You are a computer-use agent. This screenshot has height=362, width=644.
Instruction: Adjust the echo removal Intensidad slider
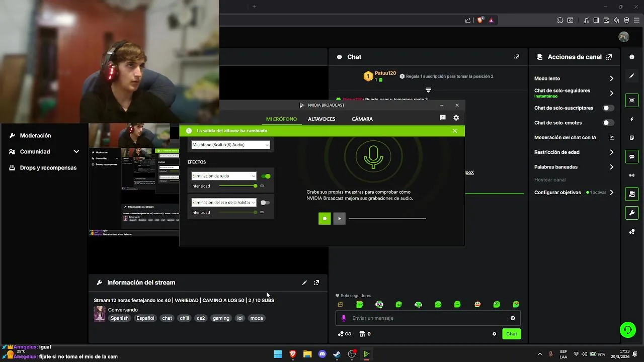tap(238, 213)
